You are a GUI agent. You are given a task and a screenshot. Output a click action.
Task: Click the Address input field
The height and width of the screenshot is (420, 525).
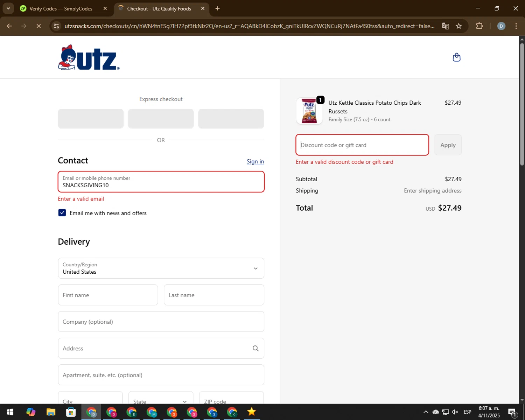[x=161, y=348]
